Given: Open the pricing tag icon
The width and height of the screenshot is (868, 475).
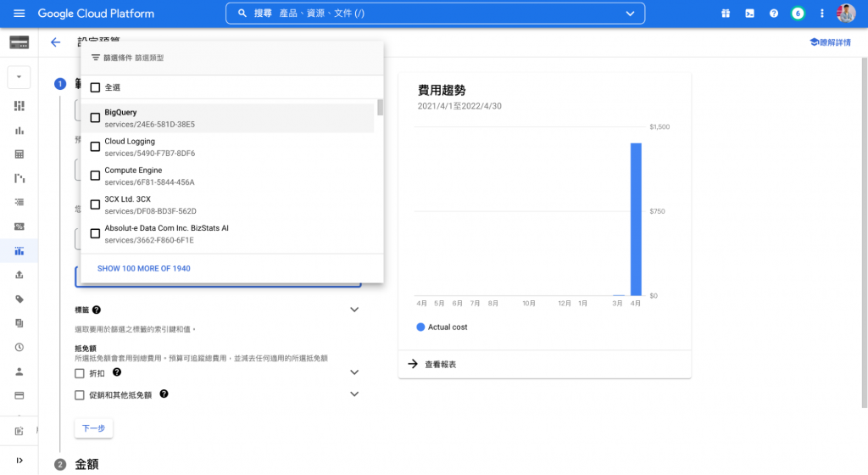Looking at the screenshot, I should click(x=19, y=299).
